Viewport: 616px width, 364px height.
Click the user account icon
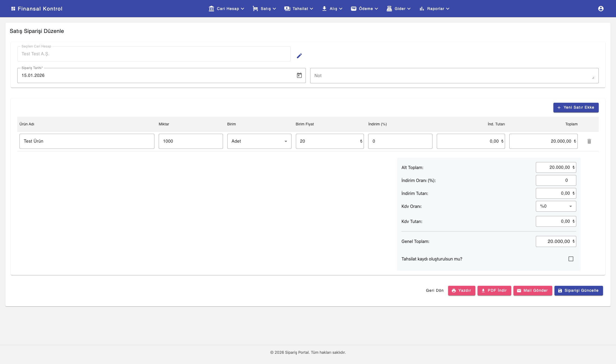click(601, 9)
